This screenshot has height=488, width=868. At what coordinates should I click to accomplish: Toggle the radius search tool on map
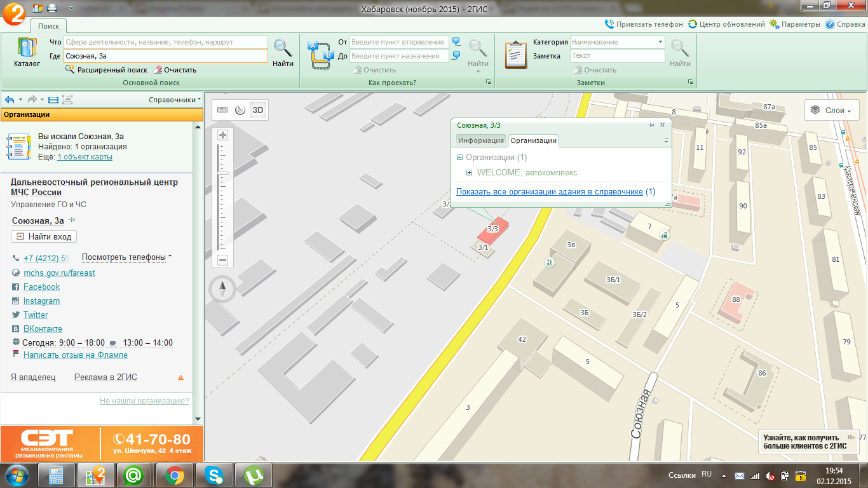click(240, 110)
